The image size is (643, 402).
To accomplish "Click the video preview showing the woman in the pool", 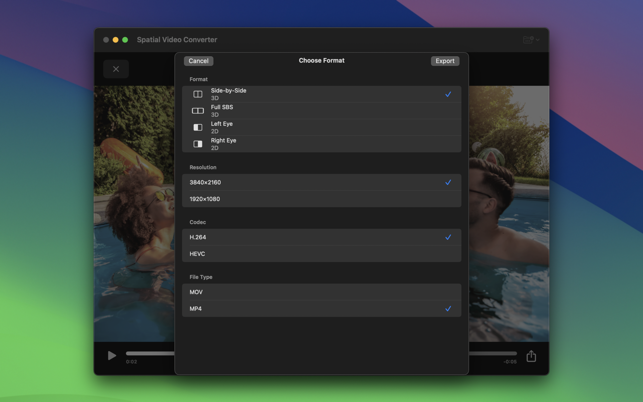I will click(135, 214).
